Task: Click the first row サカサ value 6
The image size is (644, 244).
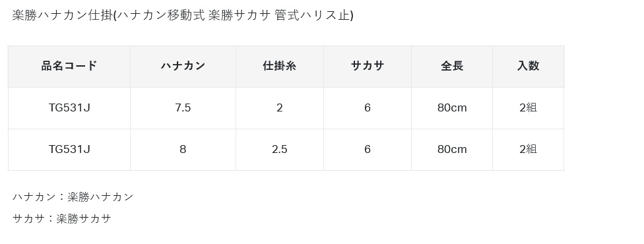Action: point(368,108)
